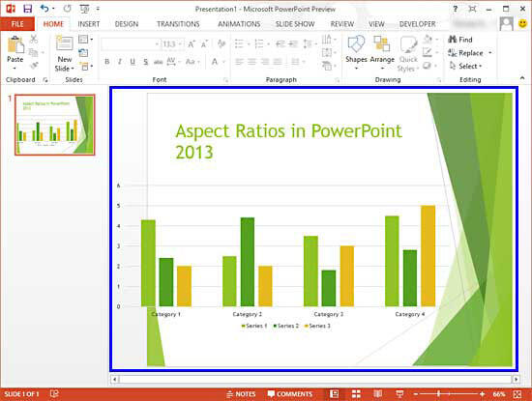Click the Redo/Repeat icon
Image resolution: width=532 pixels, height=401 pixels.
tap(67, 9)
